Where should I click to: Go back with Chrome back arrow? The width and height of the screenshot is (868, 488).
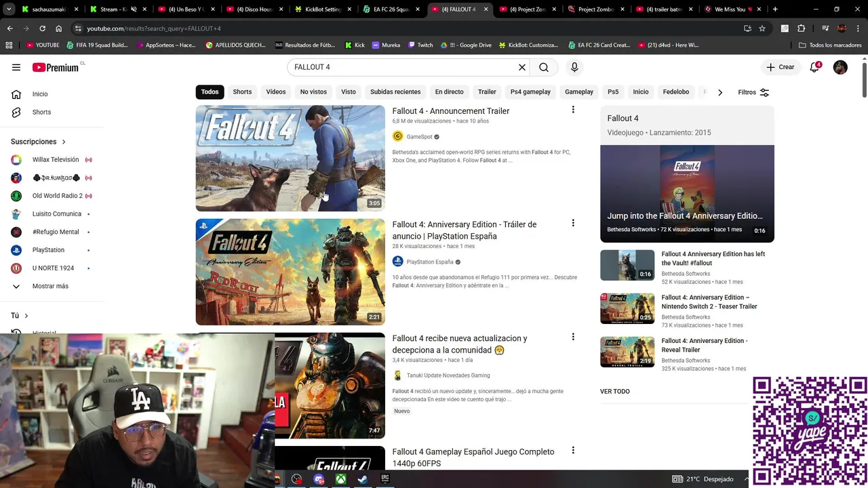click(9, 28)
